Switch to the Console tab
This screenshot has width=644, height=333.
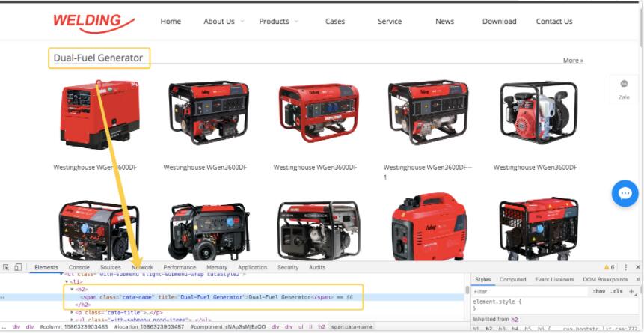(79, 267)
